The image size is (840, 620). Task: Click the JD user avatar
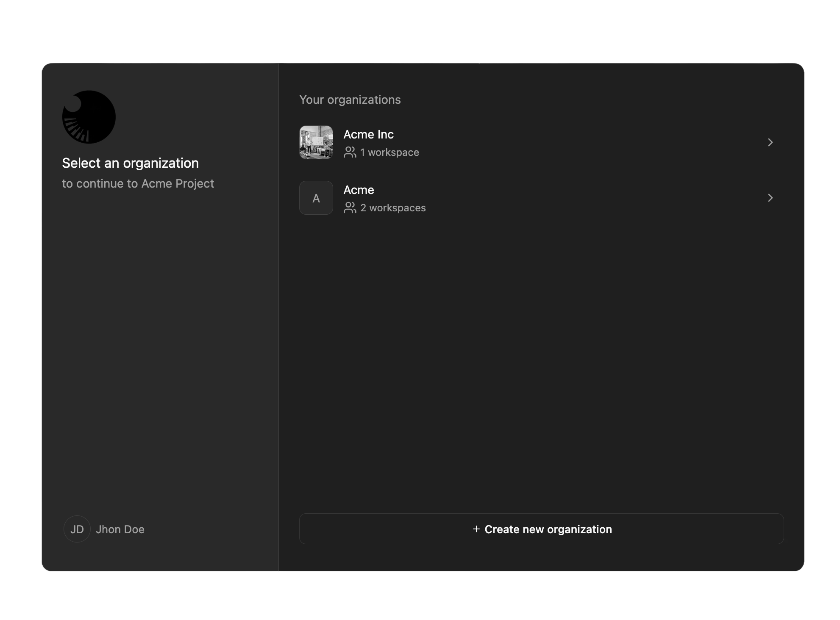click(77, 529)
